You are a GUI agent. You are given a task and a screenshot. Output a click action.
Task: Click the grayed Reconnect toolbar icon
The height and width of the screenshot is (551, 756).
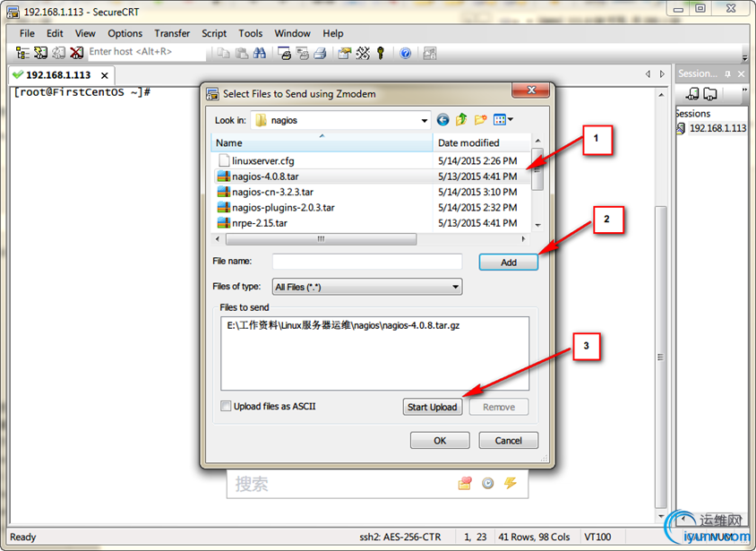(58, 53)
